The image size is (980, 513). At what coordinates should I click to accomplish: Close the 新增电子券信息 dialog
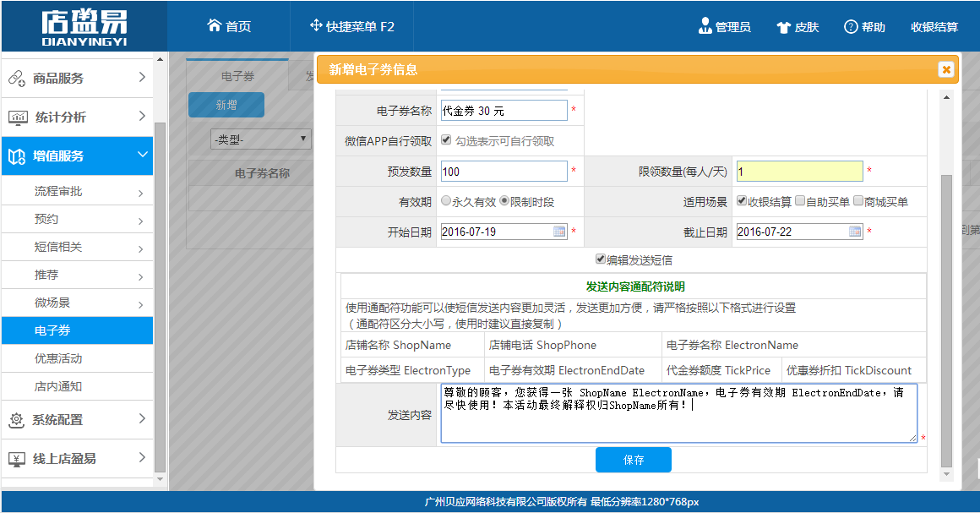click(x=946, y=69)
